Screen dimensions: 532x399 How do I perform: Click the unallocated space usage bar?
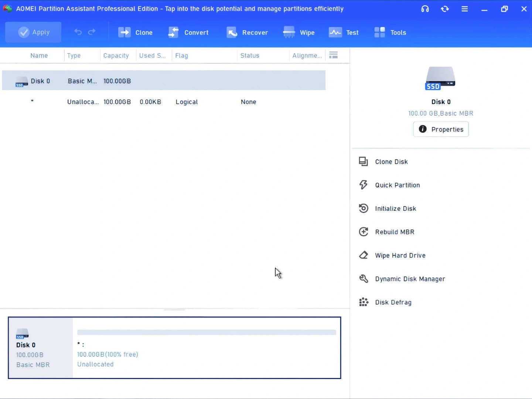[207, 333]
